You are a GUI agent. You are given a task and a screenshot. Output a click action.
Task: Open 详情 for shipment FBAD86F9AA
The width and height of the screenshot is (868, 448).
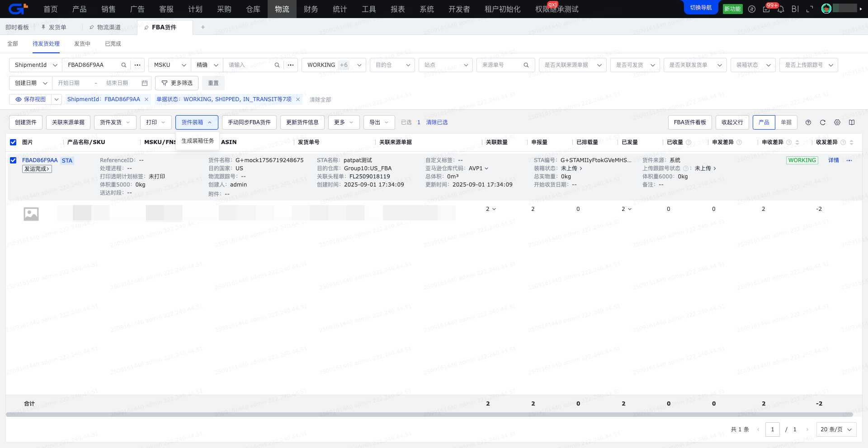click(x=834, y=160)
